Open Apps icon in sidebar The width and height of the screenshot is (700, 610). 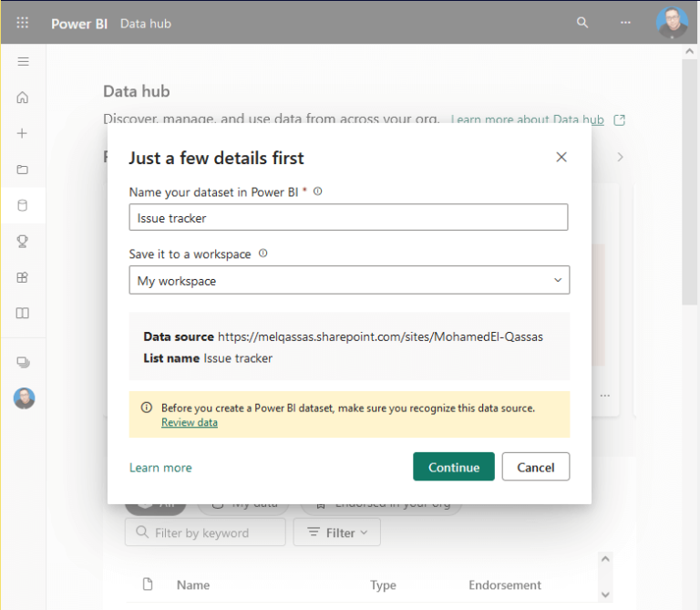point(24,277)
